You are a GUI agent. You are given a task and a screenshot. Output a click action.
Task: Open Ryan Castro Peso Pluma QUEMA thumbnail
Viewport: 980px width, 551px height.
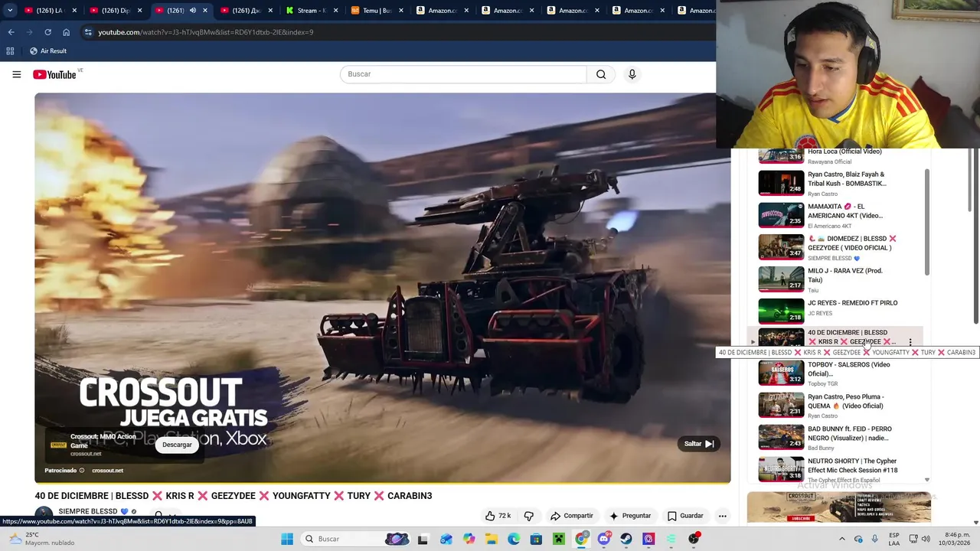pos(781,406)
